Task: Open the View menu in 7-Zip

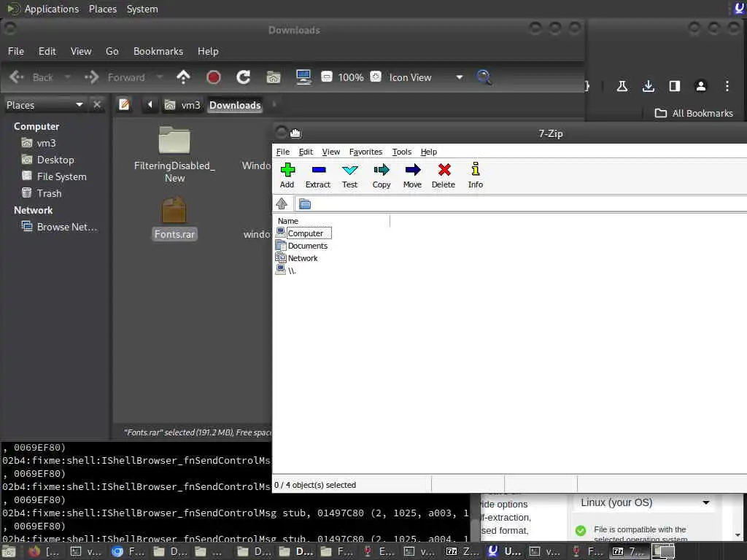Action: point(330,152)
